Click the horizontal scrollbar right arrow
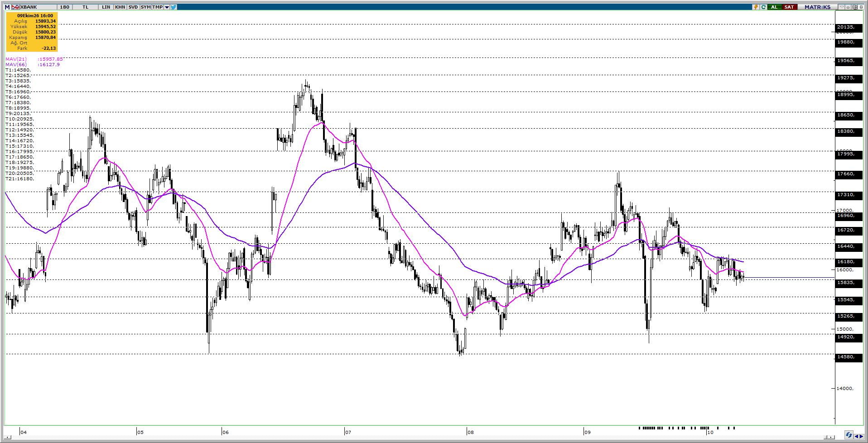 (832, 437)
